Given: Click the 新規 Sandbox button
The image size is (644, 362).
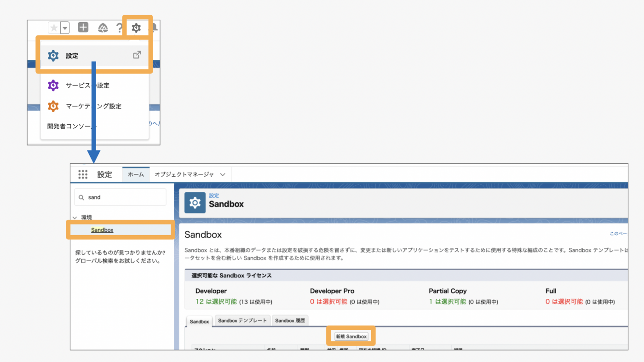Looking at the screenshot, I should point(351,336).
